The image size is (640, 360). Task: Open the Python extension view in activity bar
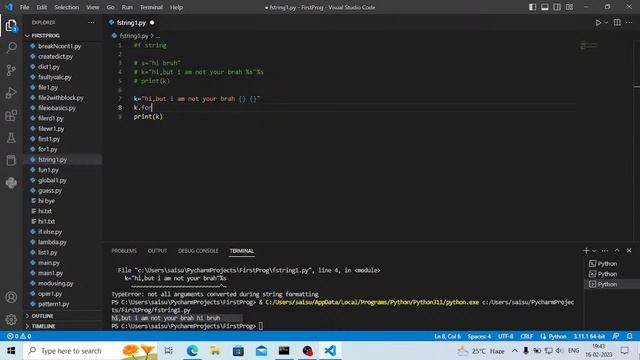(11, 182)
